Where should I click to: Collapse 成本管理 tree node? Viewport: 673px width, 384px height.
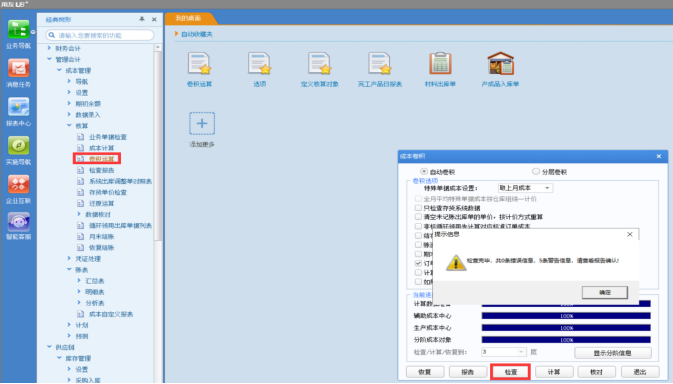click(x=59, y=70)
